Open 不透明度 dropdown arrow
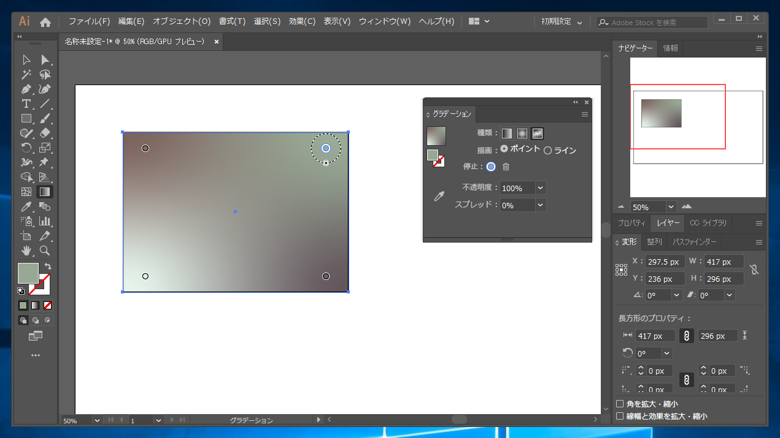Screen dimensions: 780x438 (x=540, y=188)
